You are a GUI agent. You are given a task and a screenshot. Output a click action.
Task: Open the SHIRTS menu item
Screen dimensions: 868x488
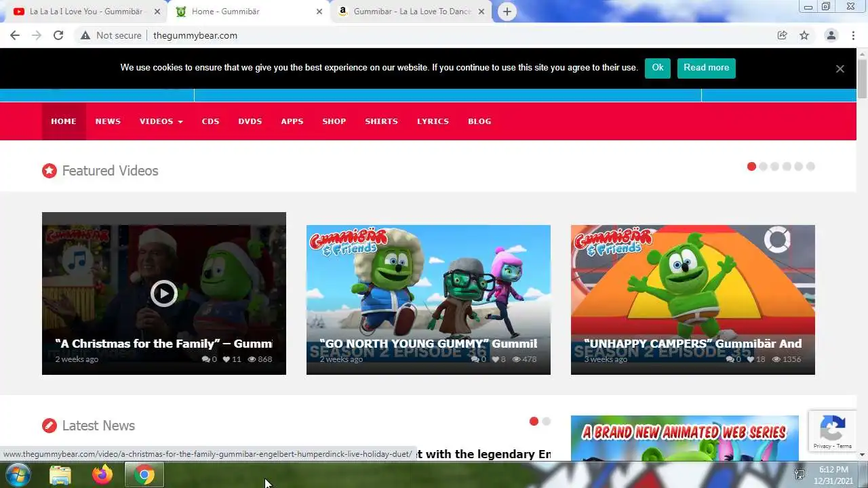382,121
